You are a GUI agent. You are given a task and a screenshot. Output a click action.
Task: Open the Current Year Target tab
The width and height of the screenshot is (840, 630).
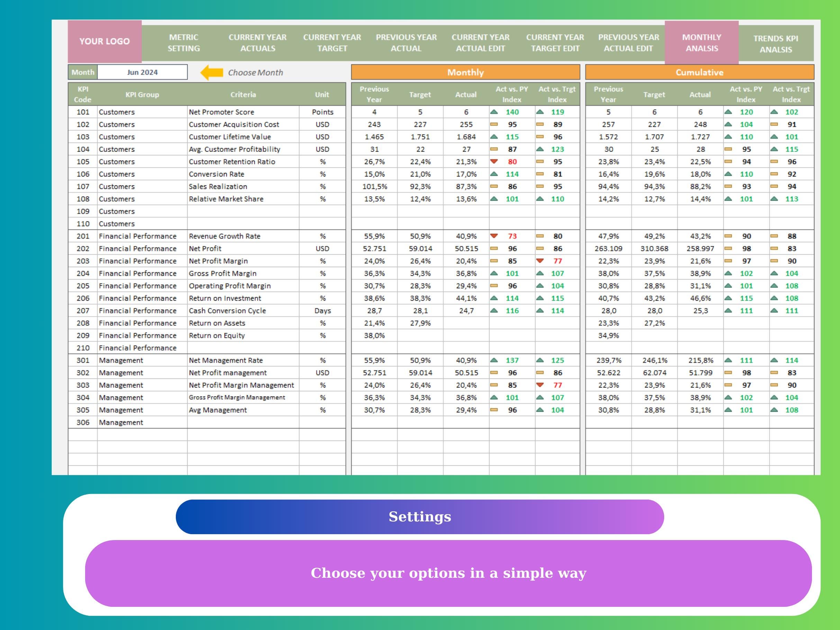pos(332,43)
